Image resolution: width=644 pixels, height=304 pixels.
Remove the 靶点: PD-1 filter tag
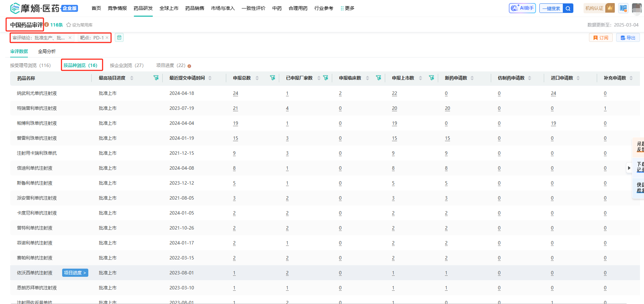[107, 38]
